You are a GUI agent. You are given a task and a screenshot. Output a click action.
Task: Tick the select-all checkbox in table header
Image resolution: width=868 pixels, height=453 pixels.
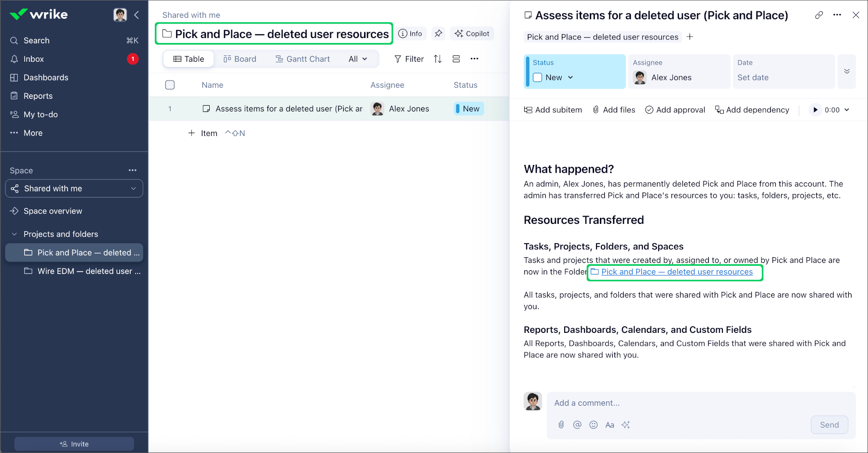pos(170,85)
